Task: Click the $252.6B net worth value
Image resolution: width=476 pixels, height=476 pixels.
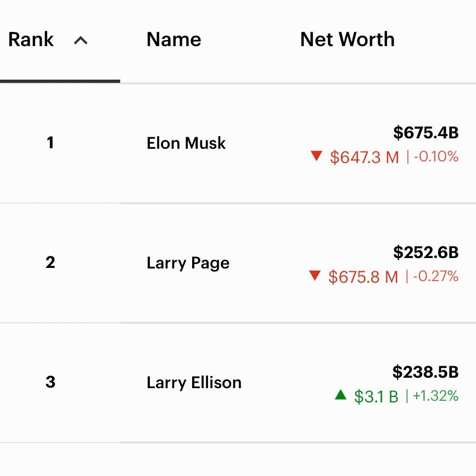Action: tap(425, 252)
